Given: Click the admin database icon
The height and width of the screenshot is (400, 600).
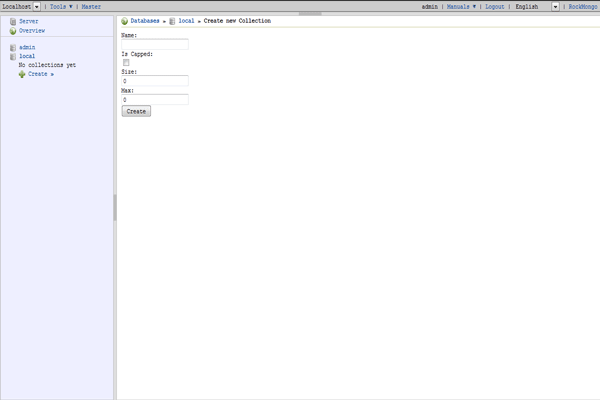Looking at the screenshot, I should click(13, 48).
